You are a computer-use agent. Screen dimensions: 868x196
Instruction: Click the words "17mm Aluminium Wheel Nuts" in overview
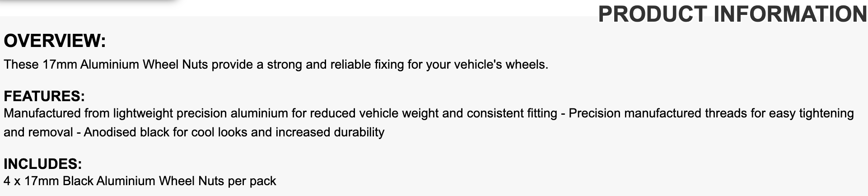(x=125, y=65)
